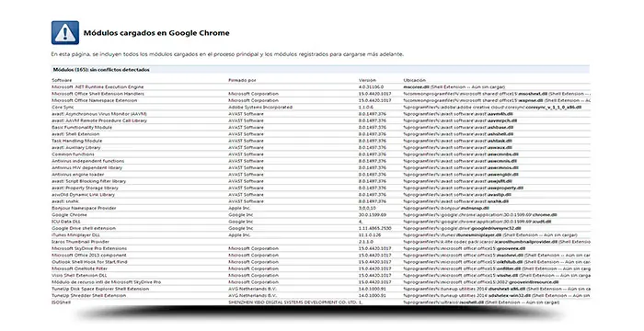Click the 'ISOShell' software name
Image resolution: width=644 pixels, height=331 pixels.
(62, 302)
